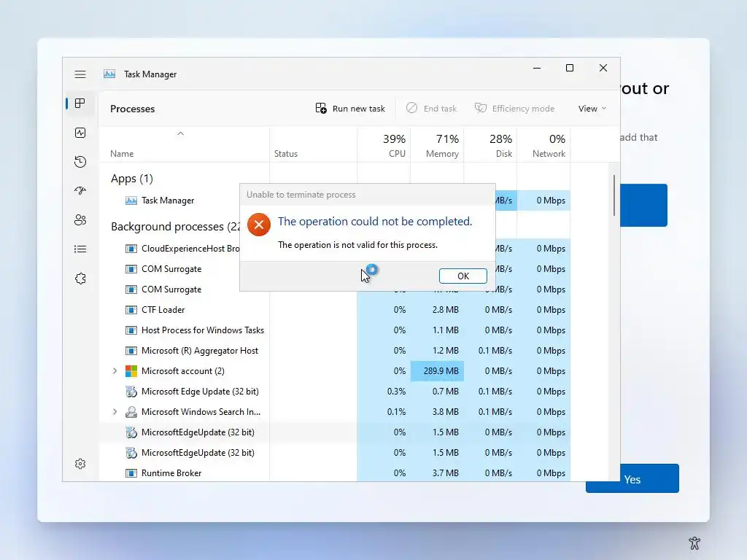Click the 0.3% CPU value for Edge Update
The height and width of the screenshot is (560, 747).
click(x=396, y=392)
